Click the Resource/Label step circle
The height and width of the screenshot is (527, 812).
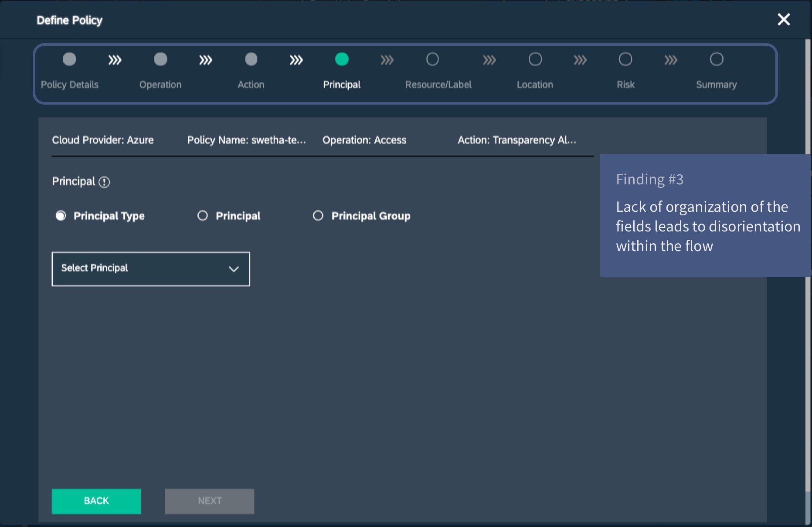click(x=432, y=59)
